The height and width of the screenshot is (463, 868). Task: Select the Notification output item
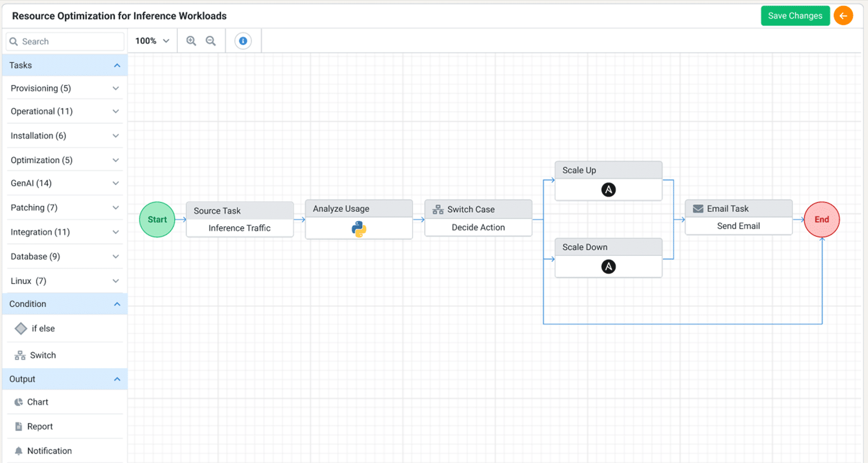[49, 451]
